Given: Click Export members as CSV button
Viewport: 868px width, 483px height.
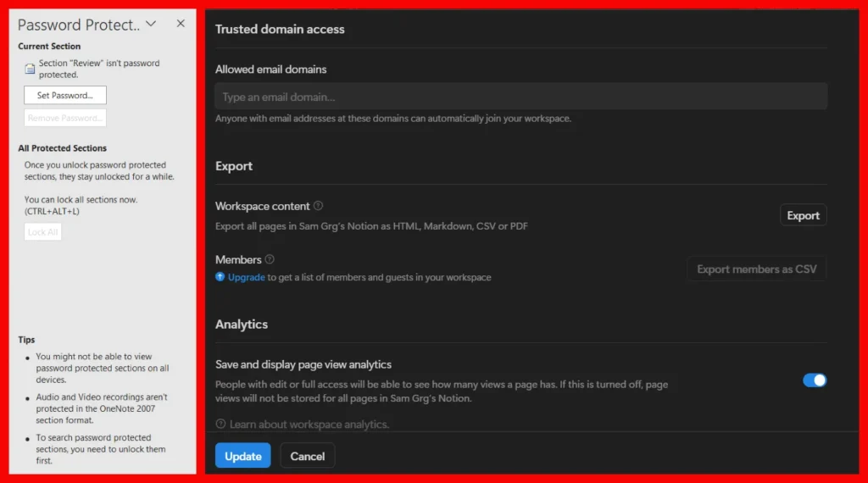Looking at the screenshot, I should tap(757, 269).
